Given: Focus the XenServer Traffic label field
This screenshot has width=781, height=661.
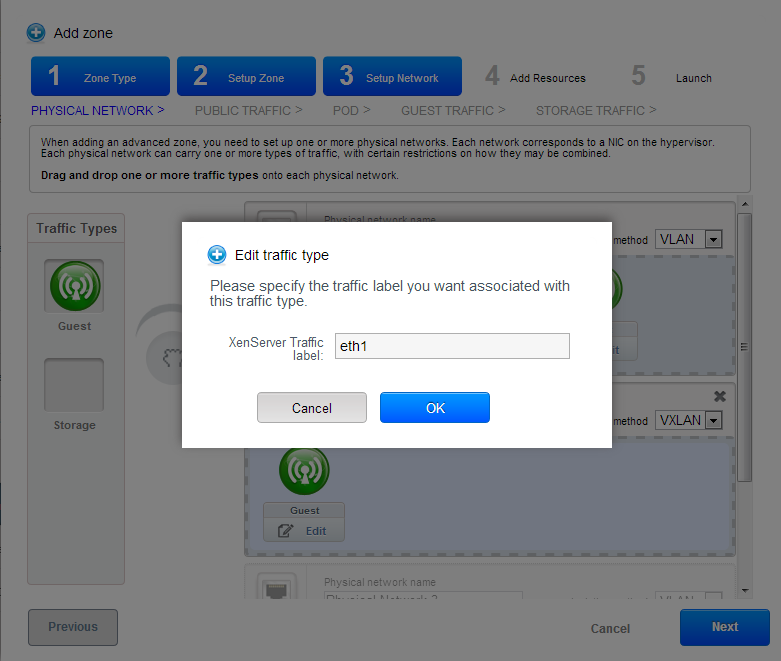Looking at the screenshot, I should 452,346.
